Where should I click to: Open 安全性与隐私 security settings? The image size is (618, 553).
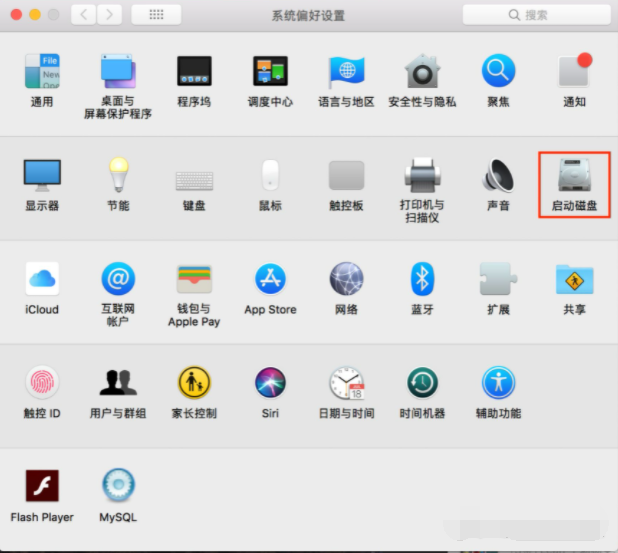click(422, 72)
